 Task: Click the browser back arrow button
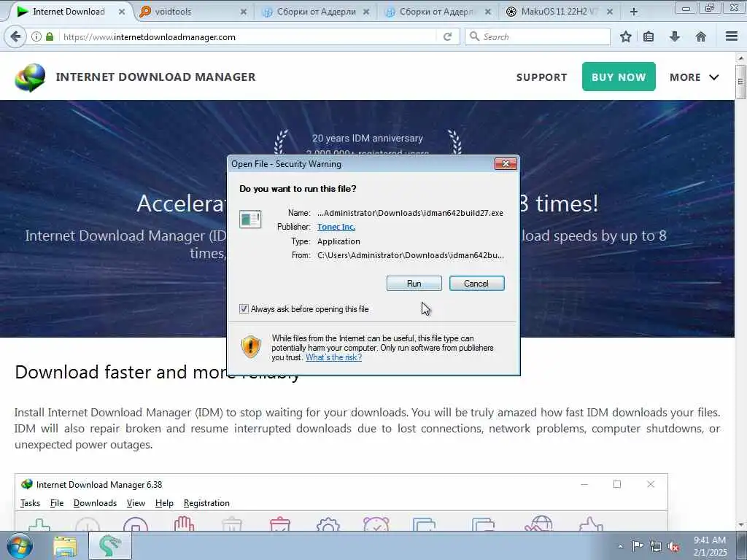(x=15, y=36)
